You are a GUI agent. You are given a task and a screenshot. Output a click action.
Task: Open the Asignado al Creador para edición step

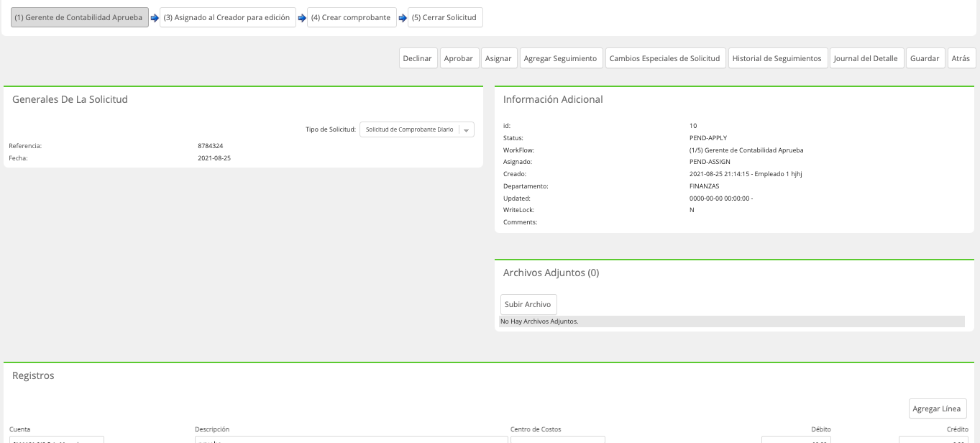pyautogui.click(x=228, y=17)
